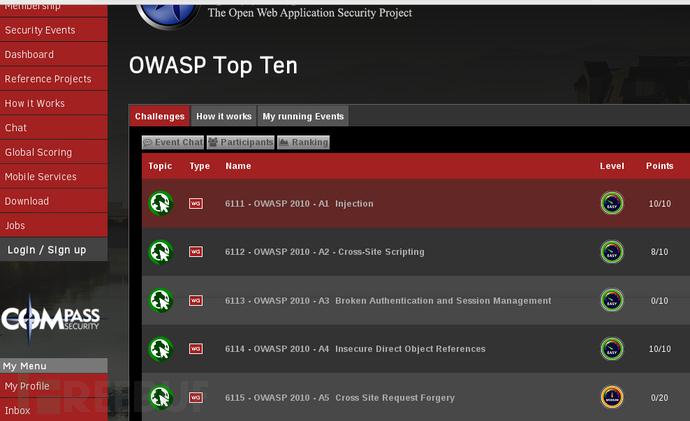The width and height of the screenshot is (690, 421).
Task: Click the red type icon in row 6115
Action: coord(196,398)
